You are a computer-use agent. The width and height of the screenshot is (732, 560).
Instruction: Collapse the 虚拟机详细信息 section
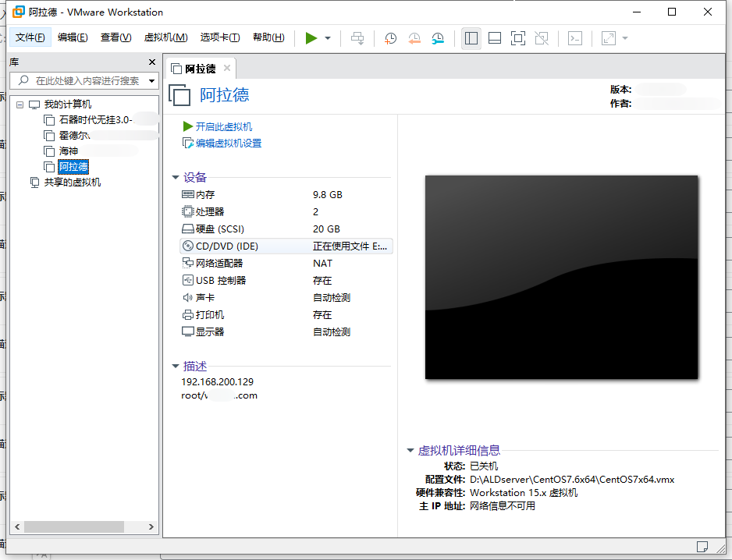click(x=410, y=450)
